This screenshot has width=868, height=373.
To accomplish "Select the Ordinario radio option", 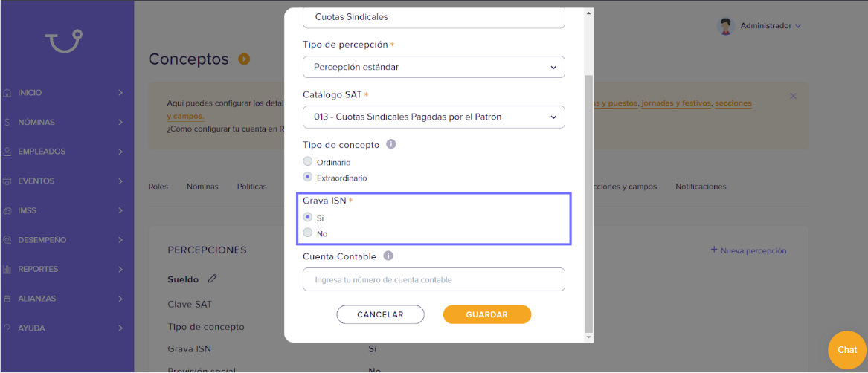I will (x=308, y=161).
